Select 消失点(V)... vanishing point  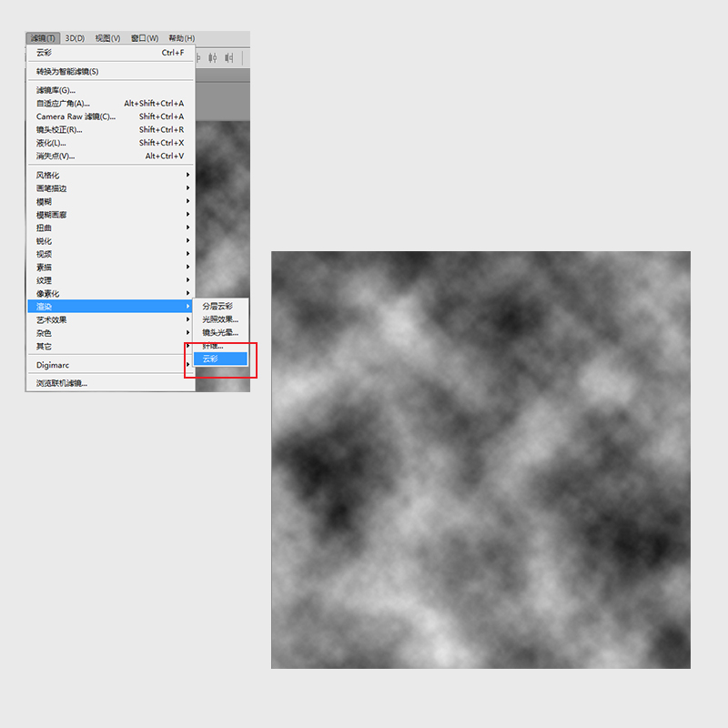point(110,156)
